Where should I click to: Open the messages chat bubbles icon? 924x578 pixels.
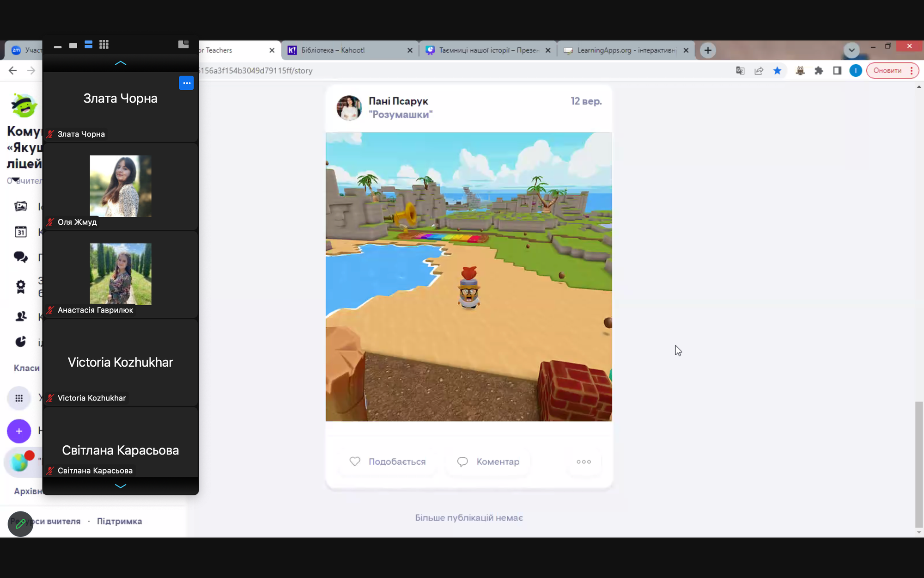point(21,257)
